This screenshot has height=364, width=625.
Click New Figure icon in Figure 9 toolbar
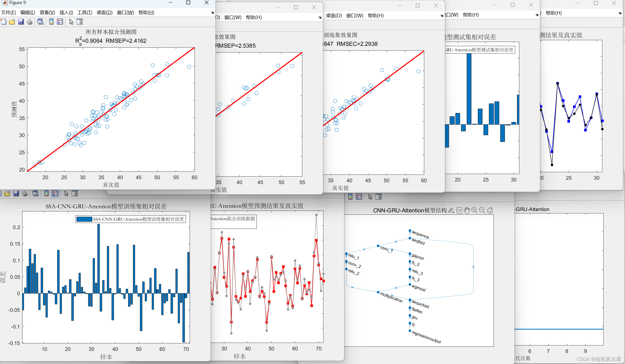click(4, 22)
